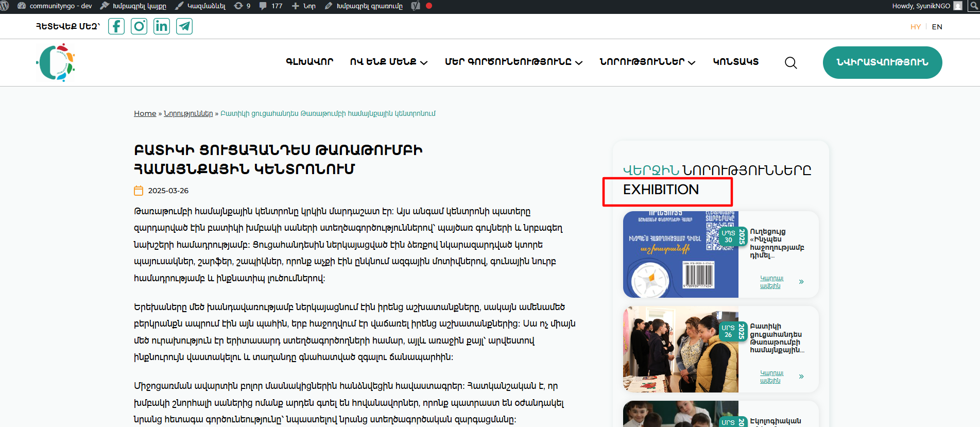Viewport: 980px width, 427px height.
Task: Click the site logo in header
Action: tap(56, 62)
